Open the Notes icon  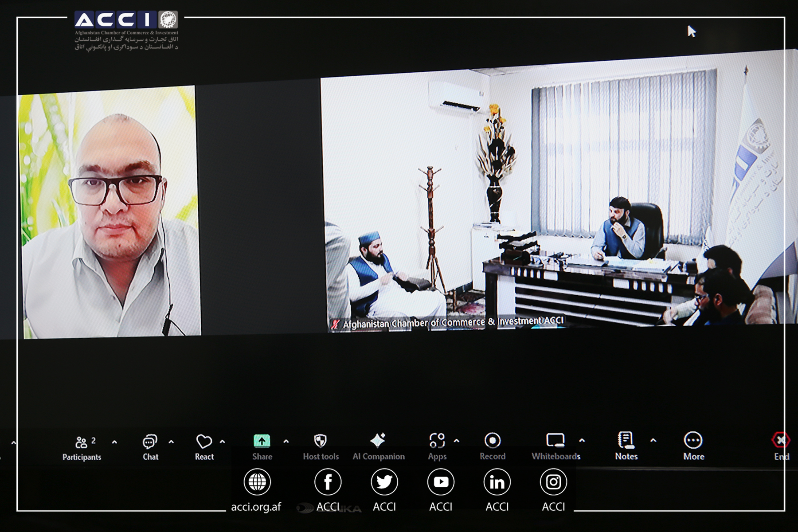pos(626,440)
